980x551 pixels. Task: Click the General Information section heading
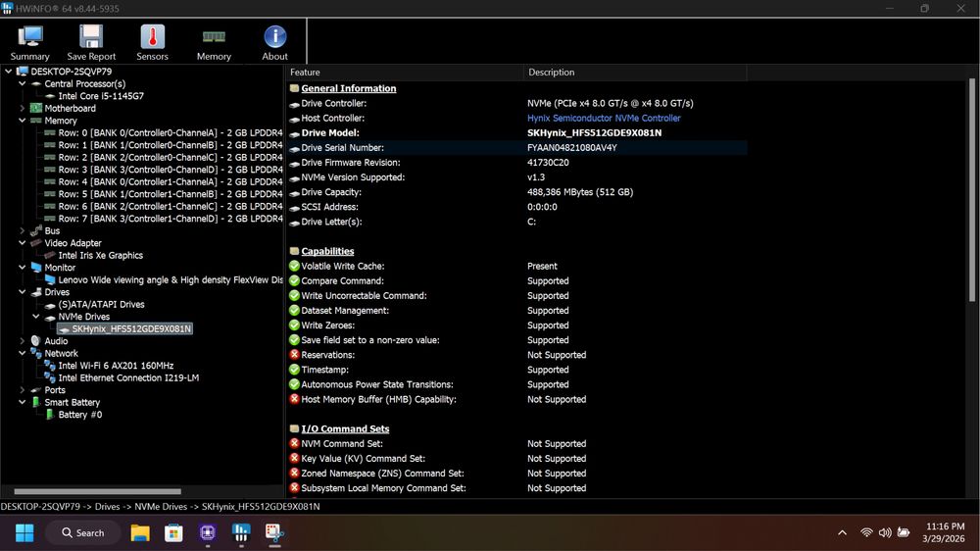348,88
